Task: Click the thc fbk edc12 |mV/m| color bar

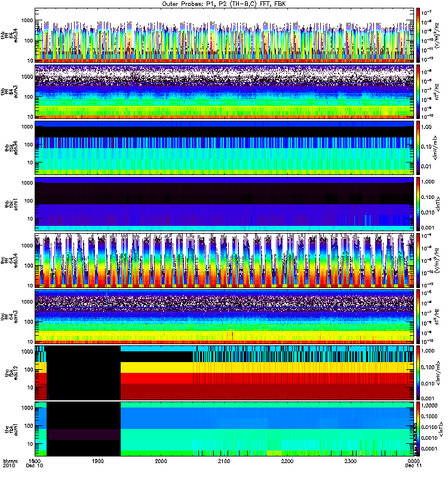Action: 418,373
